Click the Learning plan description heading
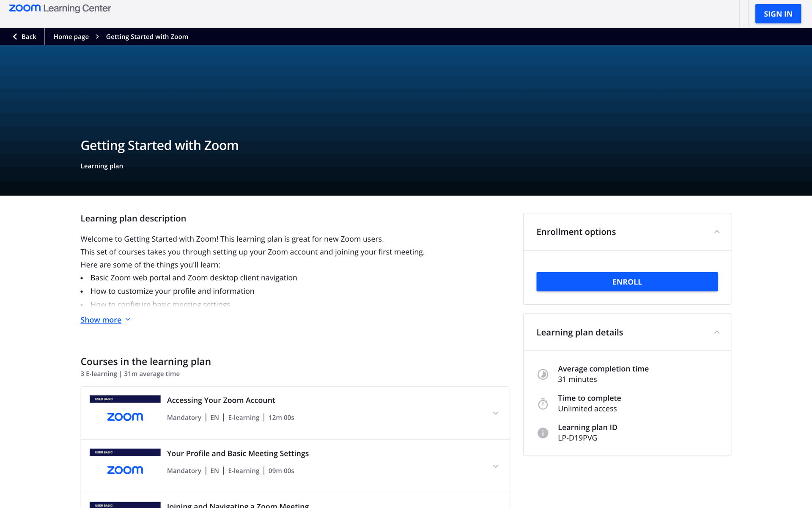 pos(133,218)
